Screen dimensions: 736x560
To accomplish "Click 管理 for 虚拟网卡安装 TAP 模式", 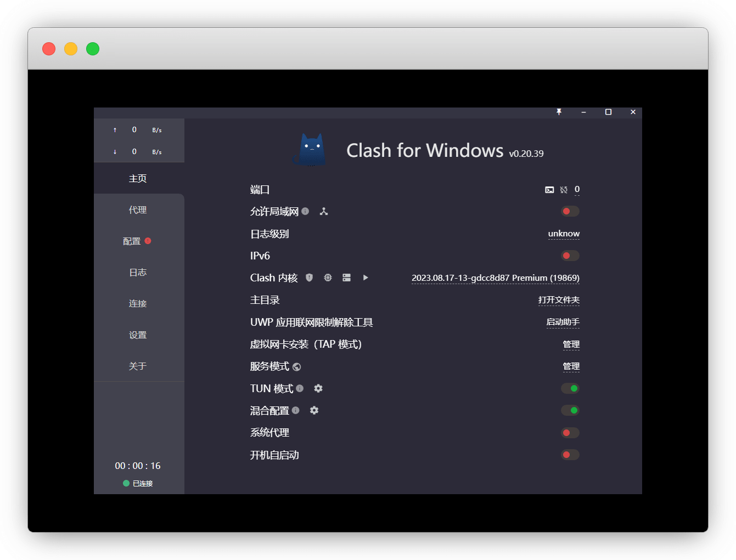I will pos(571,344).
